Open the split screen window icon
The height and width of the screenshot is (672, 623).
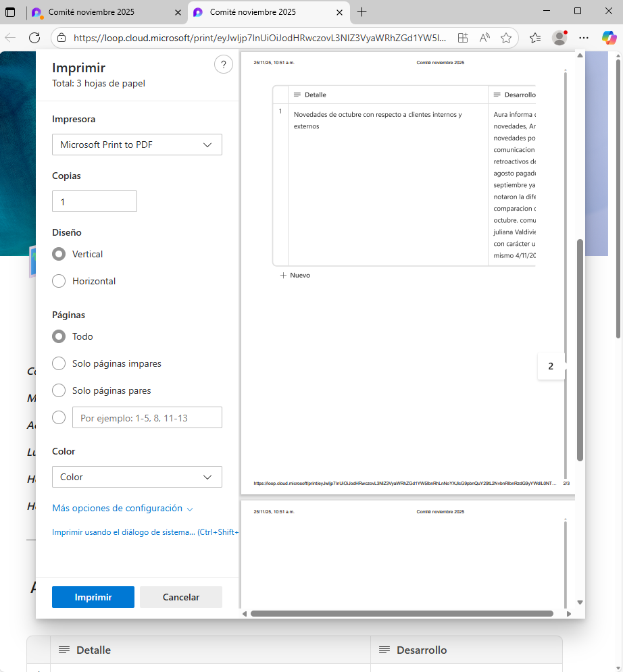pyautogui.click(x=463, y=38)
